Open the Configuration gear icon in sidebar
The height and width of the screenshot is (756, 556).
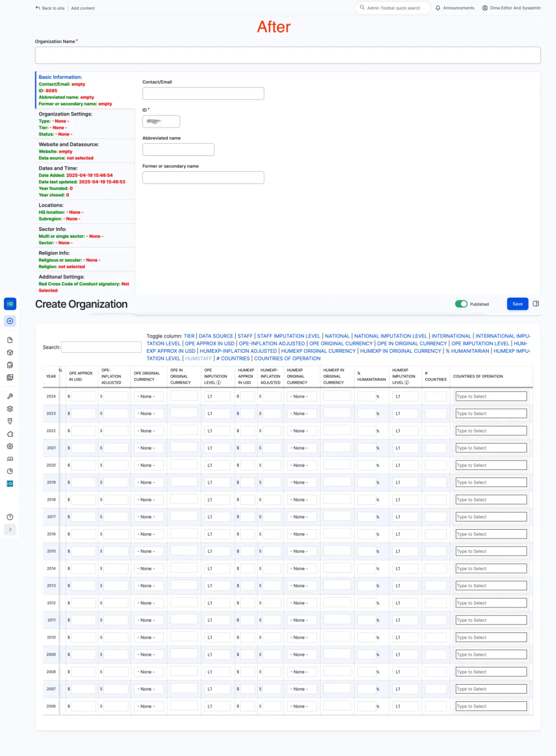point(10,446)
